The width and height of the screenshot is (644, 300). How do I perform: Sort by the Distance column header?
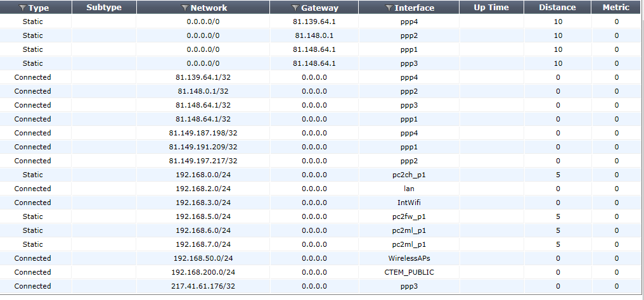click(557, 8)
